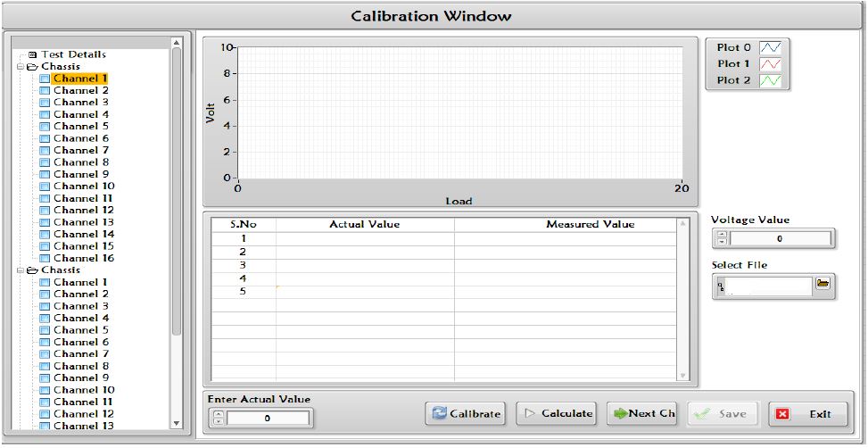Image resolution: width=868 pixels, height=448 pixels.
Task: Click the Plot 1 red line icon
Action: point(769,64)
